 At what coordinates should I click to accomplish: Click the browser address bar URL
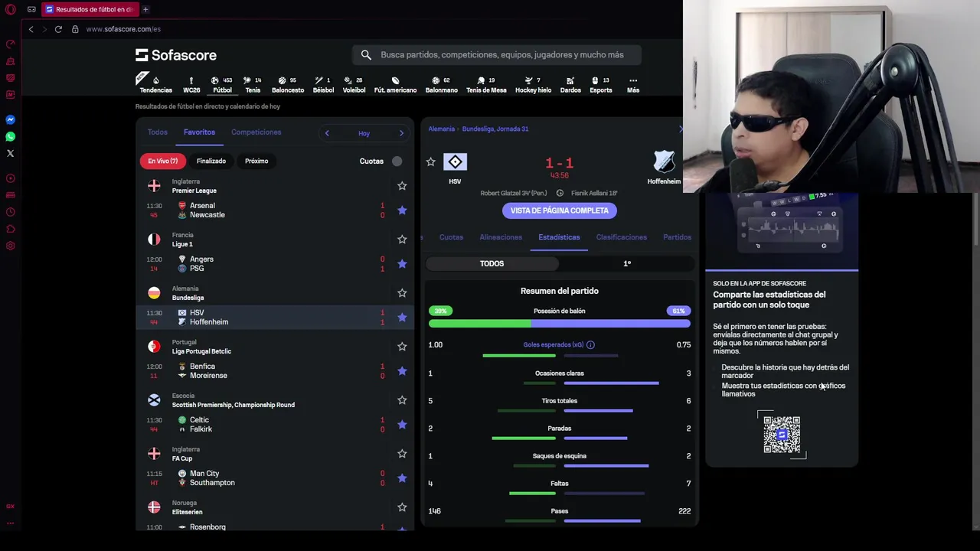(x=123, y=29)
